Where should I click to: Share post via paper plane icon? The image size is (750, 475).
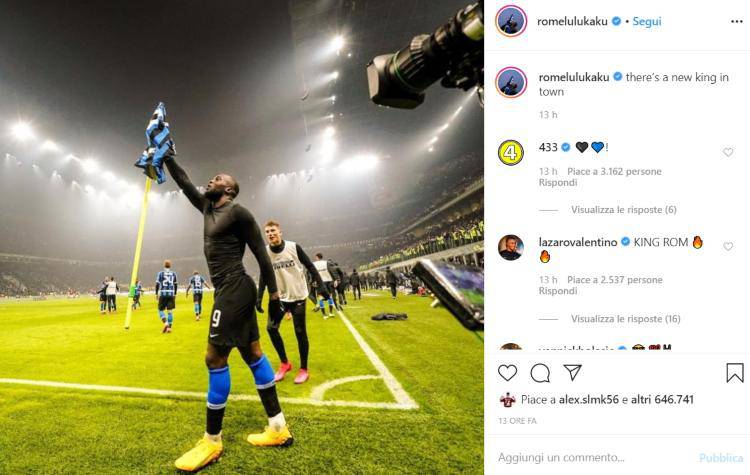pyautogui.click(x=572, y=372)
